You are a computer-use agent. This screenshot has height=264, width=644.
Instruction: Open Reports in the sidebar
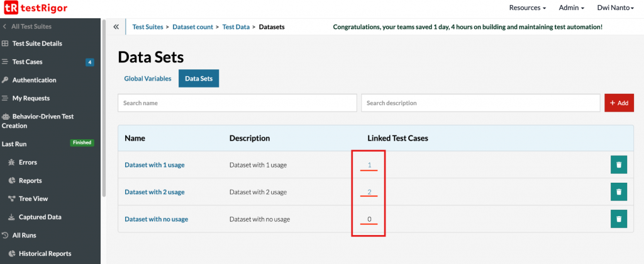[30, 180]
